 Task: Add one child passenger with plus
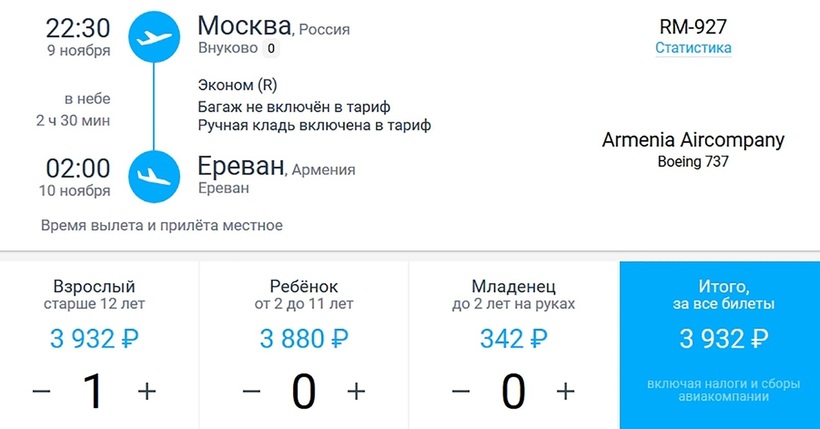click(x=356, y=391)
